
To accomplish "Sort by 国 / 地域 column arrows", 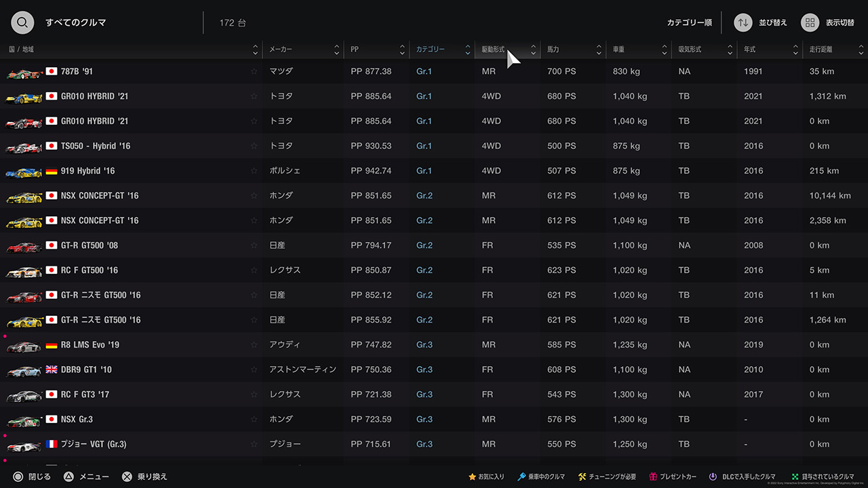I will (x=255, y=49).
